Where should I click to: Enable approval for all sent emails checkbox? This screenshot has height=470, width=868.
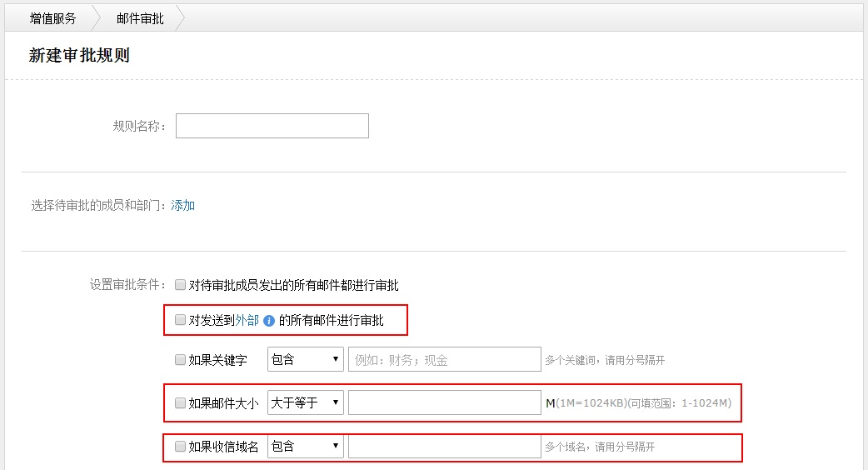click(180, 285)
